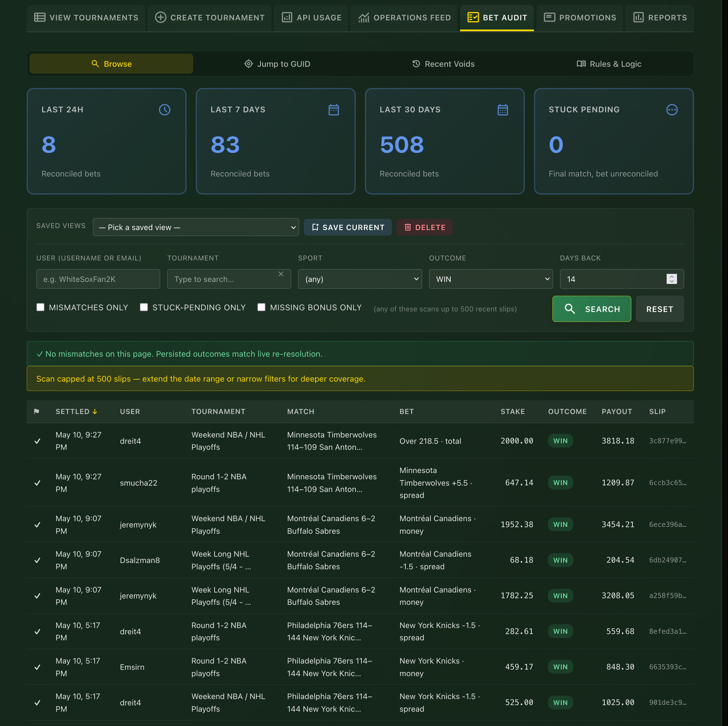Click the flag column header icon

[37, 411]
